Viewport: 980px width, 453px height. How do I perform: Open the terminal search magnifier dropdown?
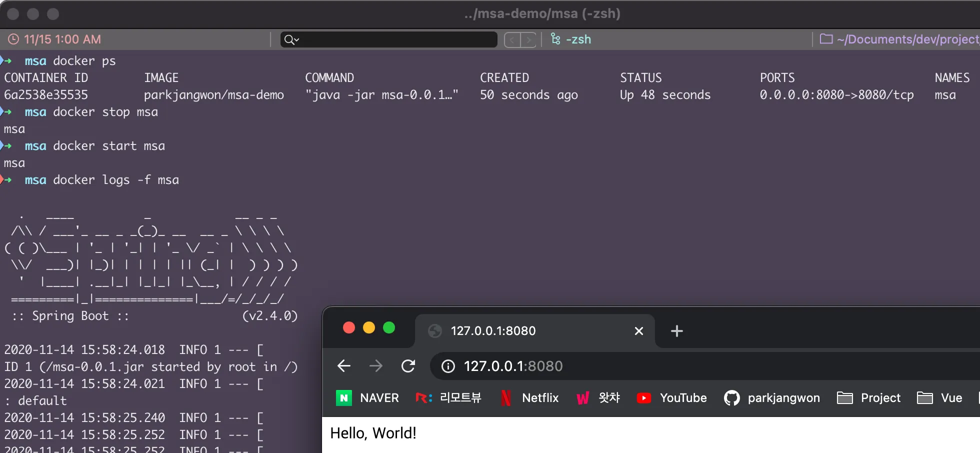(x=291, y=39)
